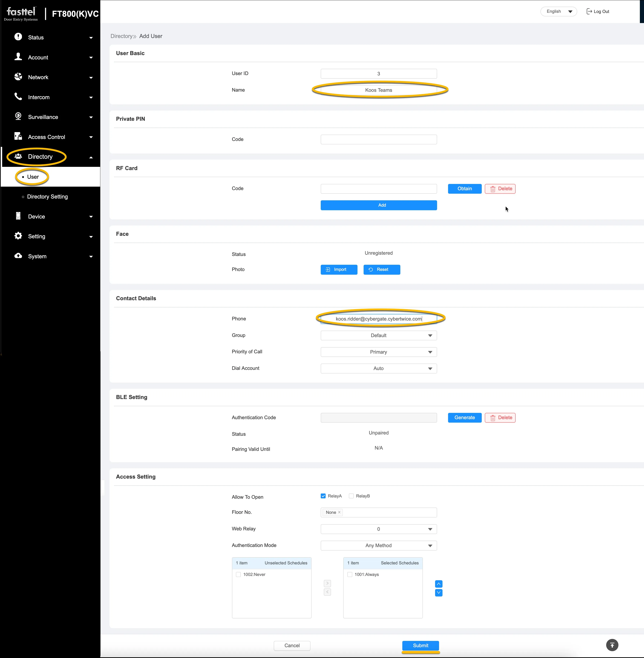The height and width of the screenshot is (658, 644).
Task: Open the Authentication Mode dropdown
Action: 379,546
